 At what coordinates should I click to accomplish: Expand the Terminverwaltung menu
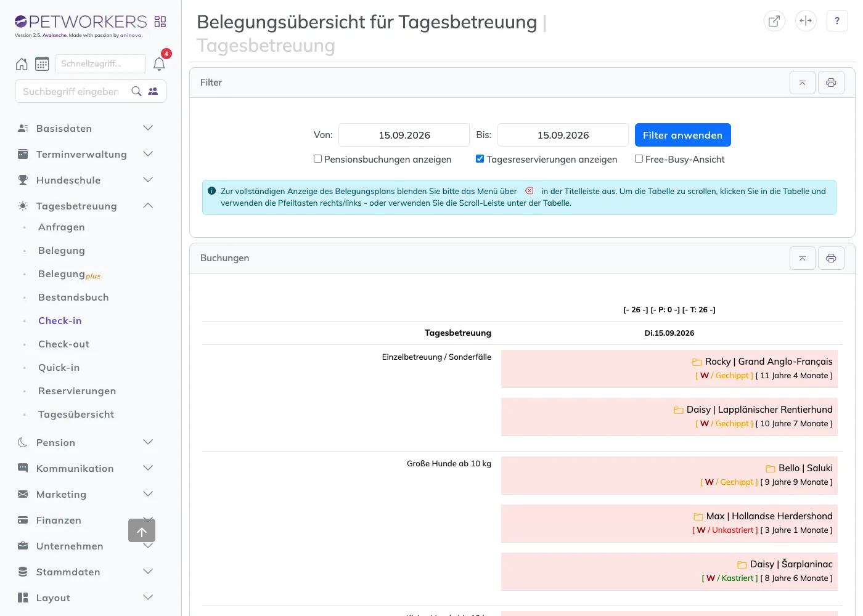coord(86,154)
